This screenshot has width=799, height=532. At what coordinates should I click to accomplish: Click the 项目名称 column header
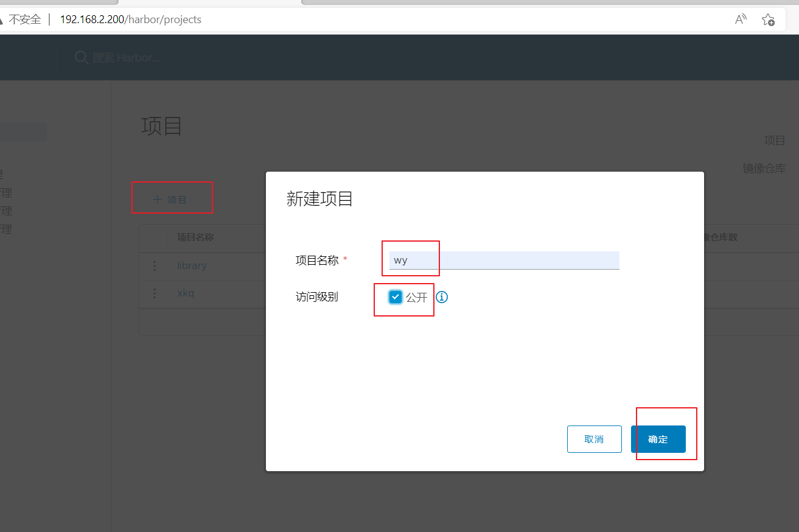click(195, 237)
